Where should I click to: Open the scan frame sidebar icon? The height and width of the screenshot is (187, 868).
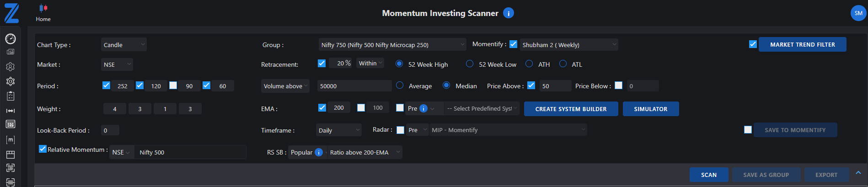click(11, 168)
